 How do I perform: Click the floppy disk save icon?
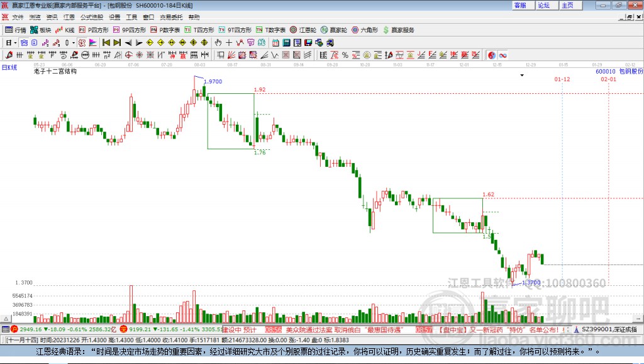click(308, 43)
